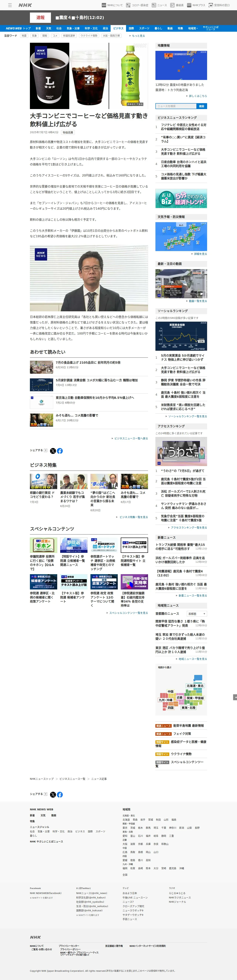Open 国際 navigation tab
The image size is (237, 980).
131,29
